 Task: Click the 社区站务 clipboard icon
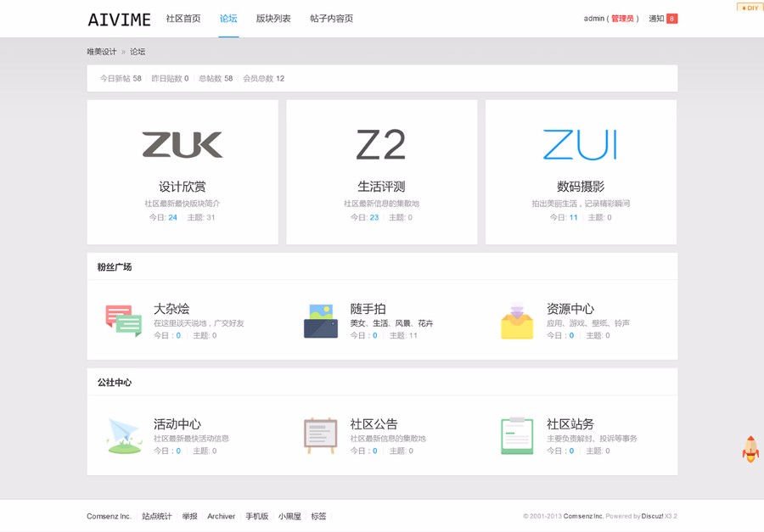(x=517, y=435)
